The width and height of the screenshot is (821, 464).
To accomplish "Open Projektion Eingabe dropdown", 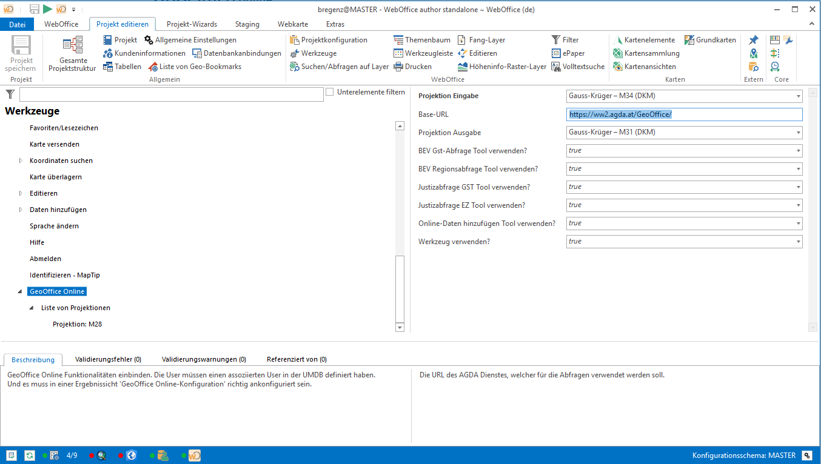I will [798, 96].
